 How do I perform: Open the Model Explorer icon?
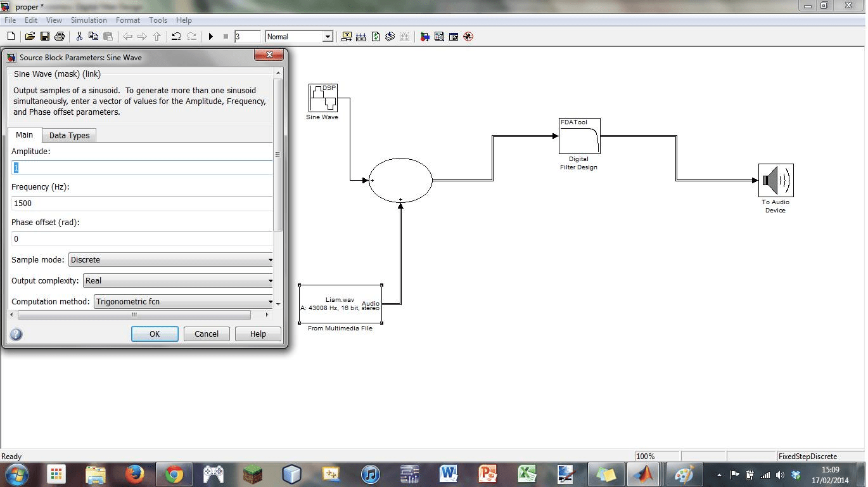[x=439, y=37]
